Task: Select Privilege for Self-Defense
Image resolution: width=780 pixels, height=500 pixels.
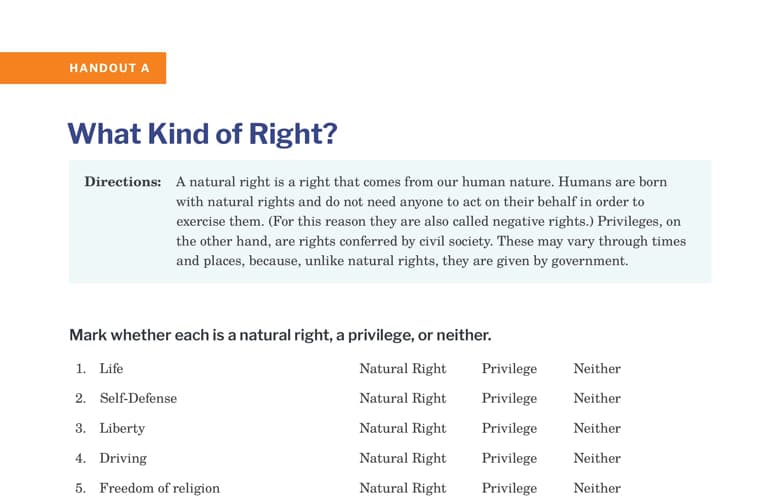Action: click(x=509, y=399)
